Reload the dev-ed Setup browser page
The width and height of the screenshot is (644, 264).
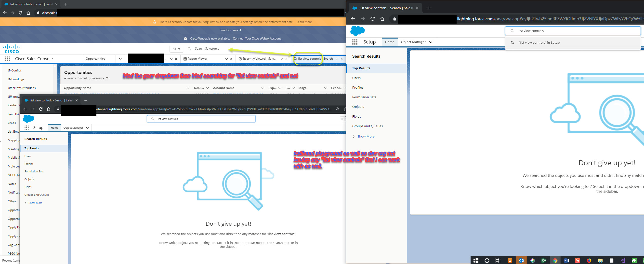click(41, 109)
